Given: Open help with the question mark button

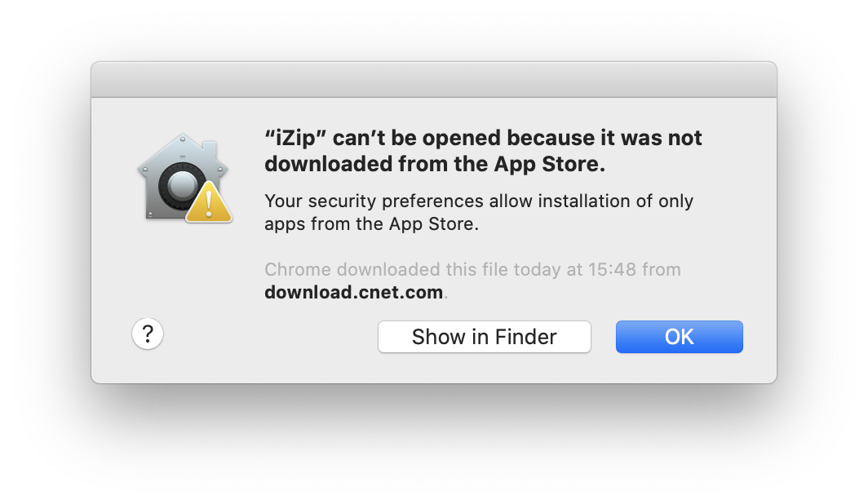Looking at the screenshot, I should tap(147, 334).
